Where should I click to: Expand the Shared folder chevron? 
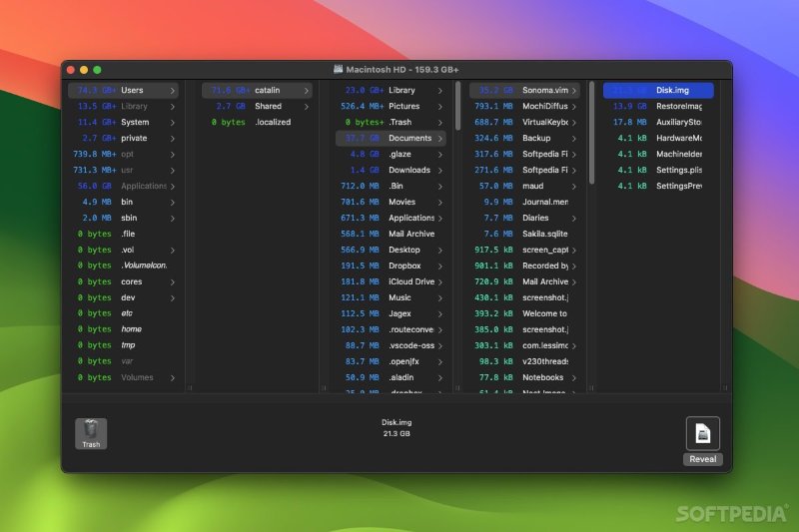tap(307, 107)
